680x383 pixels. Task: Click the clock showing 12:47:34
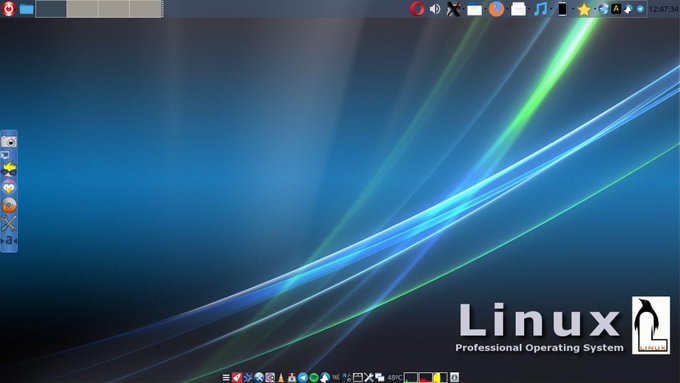(664, 9)
